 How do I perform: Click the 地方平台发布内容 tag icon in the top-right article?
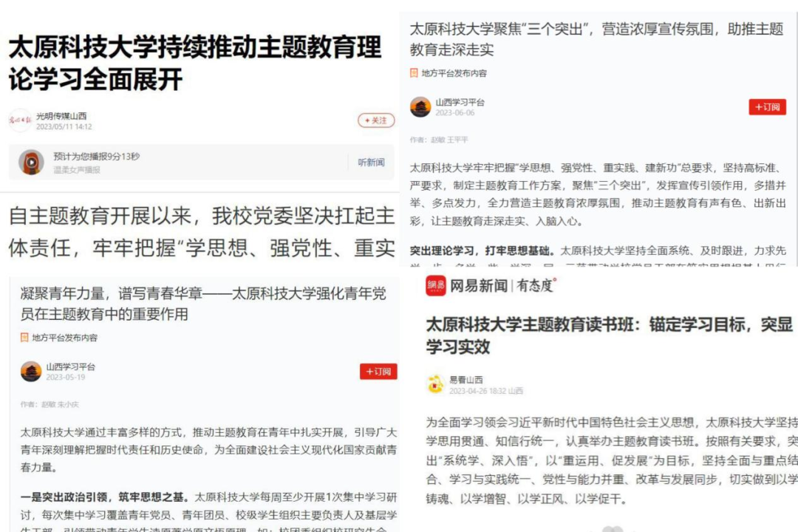tap(414, 73)
